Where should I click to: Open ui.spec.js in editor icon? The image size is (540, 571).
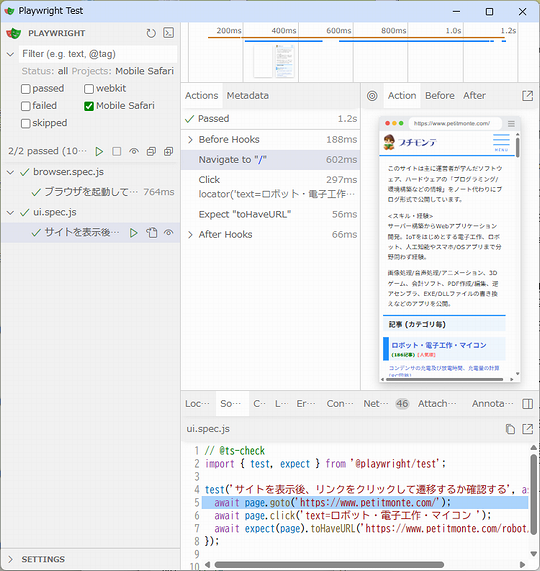point(527,429)
